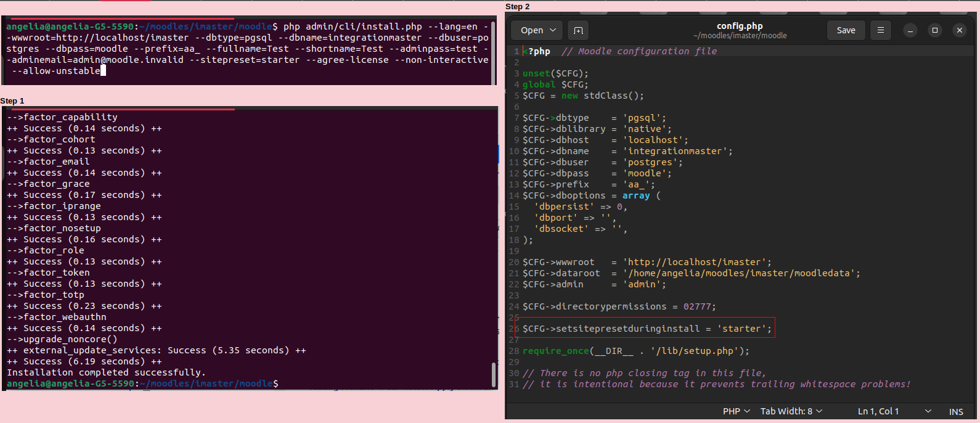Maximize the config.php editor window
This screenshot has width=980, height=423.
[935, 30]
